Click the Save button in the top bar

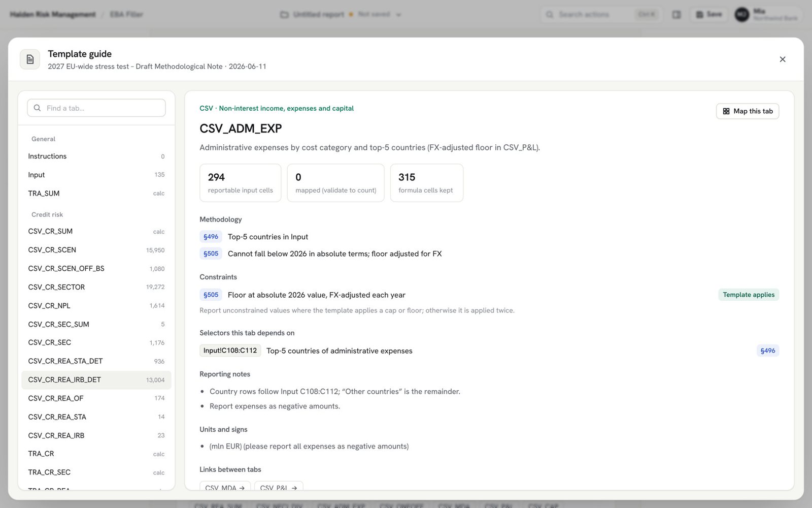point(709,14)
